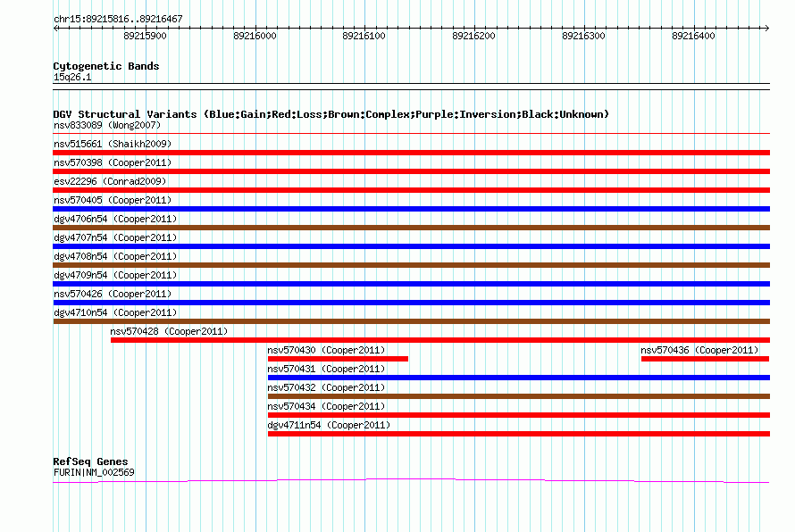Select the brown bar under nsv570432
Image resolution: width=795 pixels, height=532 pixels.
coord(519,396)
